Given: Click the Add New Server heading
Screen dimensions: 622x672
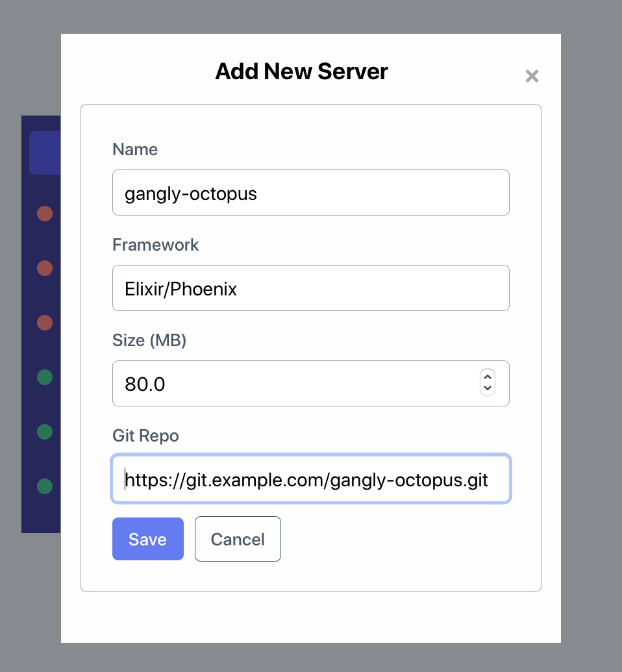Looking at the screenshot, I should coord(301,71).
